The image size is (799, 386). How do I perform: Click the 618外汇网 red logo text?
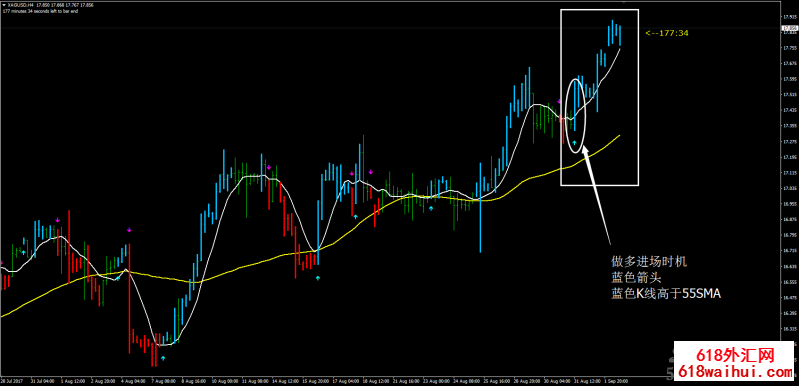[735, 353]
